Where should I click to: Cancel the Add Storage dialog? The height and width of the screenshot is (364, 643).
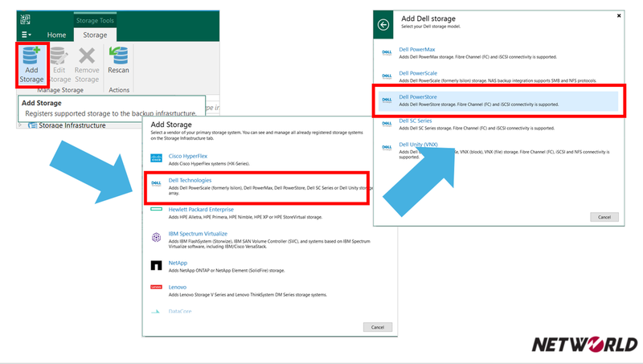click(x=378, y=327)
